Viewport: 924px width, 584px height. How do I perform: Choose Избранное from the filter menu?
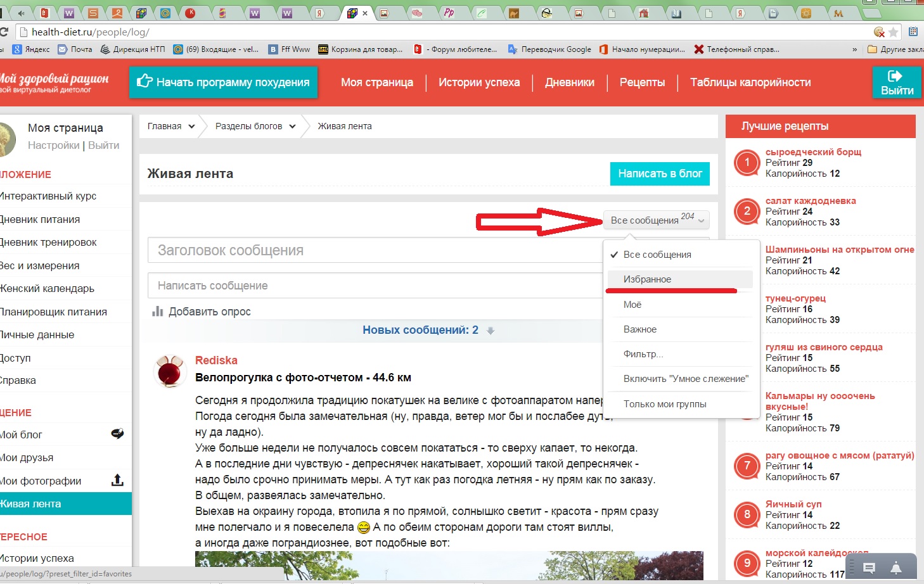tap(647, 279)
